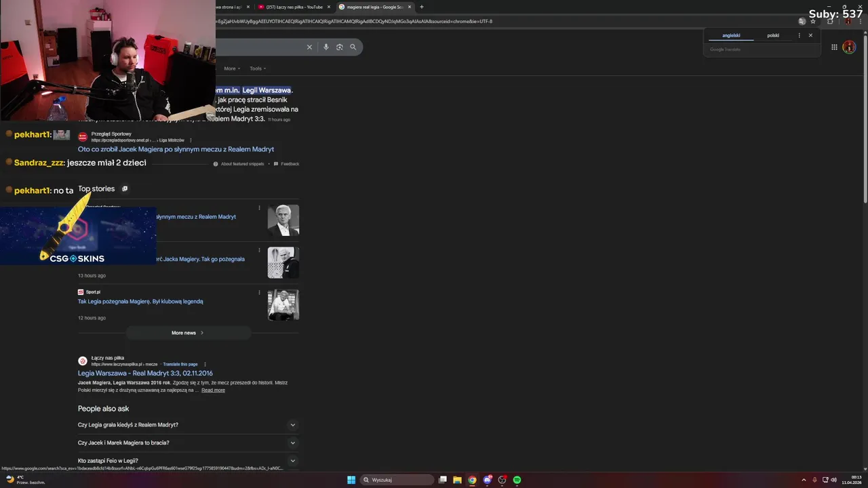The image size is (868, 488).
Task: Click the icon beside Top stories heading
Action: [x=124, y=188]
